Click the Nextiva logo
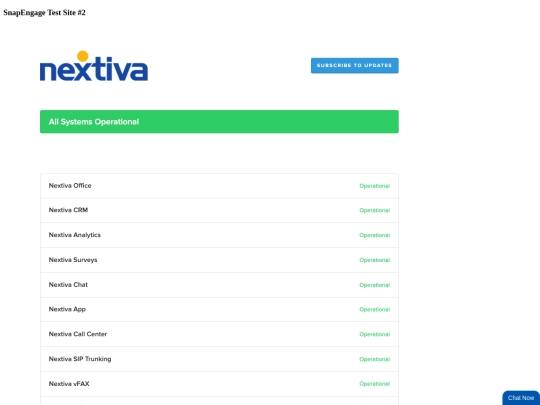Screen dimensions: 540x405 94,66
